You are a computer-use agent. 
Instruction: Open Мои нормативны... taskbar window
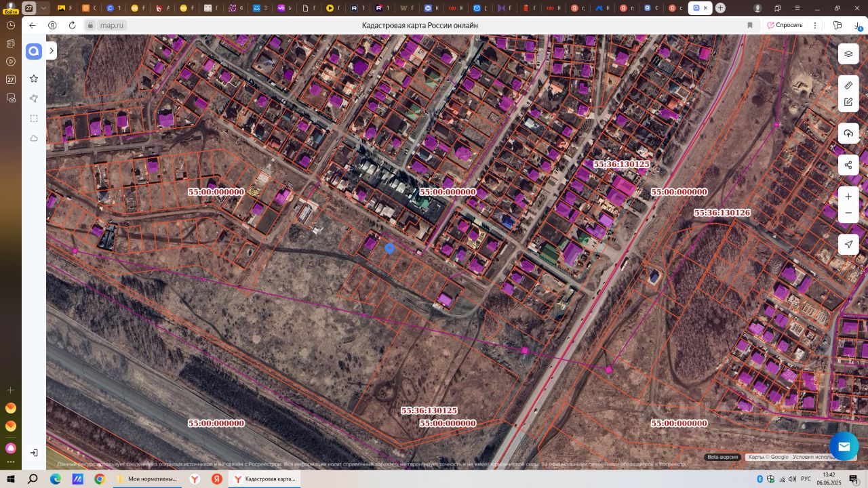tap(147, 479)
